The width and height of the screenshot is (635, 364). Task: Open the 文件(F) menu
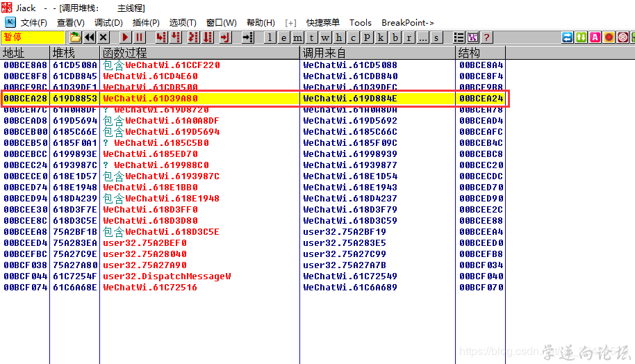point(34,23)
